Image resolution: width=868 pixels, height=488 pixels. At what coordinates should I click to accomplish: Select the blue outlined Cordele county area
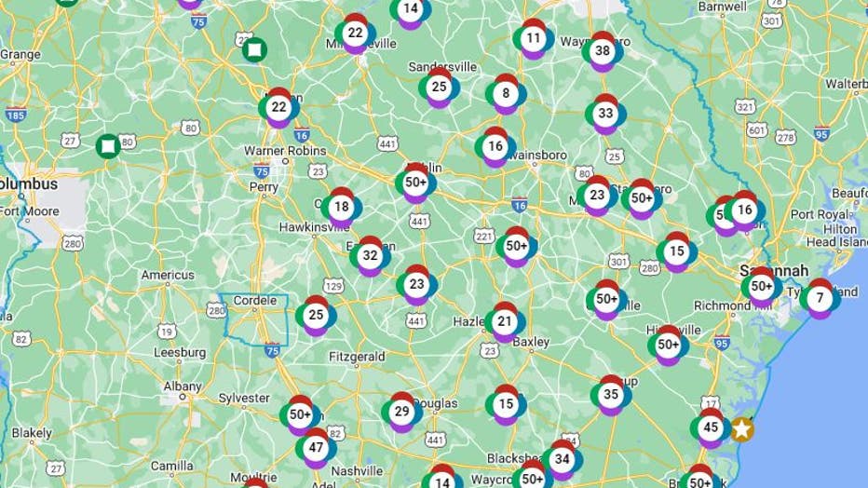coord(254,321)
